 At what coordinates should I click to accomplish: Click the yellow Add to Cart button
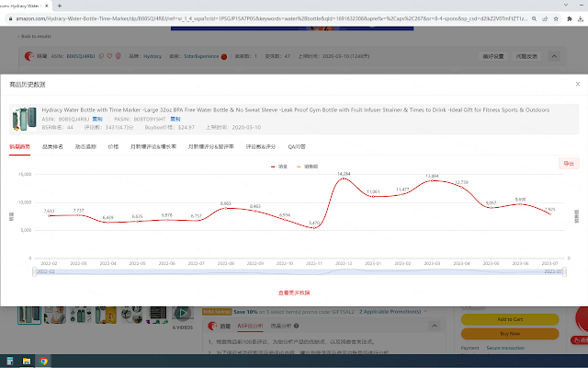(510, 319)
